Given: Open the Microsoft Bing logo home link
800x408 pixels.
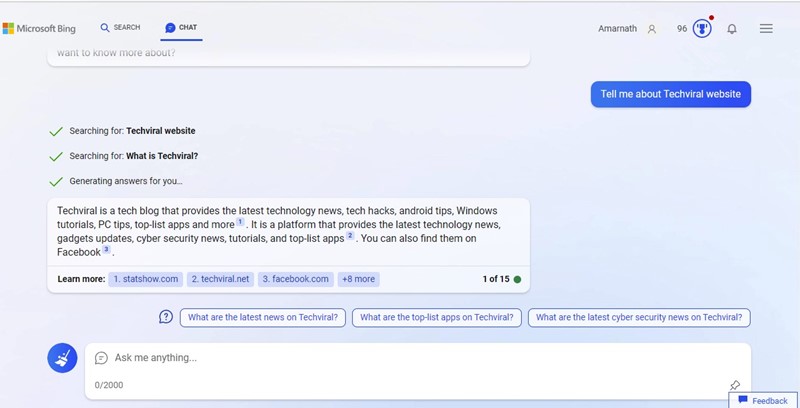Looking at the screenshot, I should [39, 29].
